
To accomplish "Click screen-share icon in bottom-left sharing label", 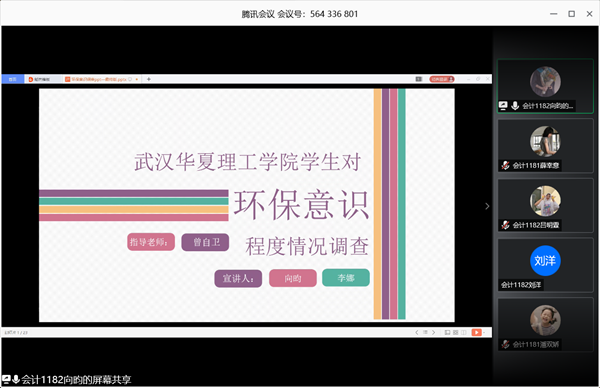I will 6,380.
